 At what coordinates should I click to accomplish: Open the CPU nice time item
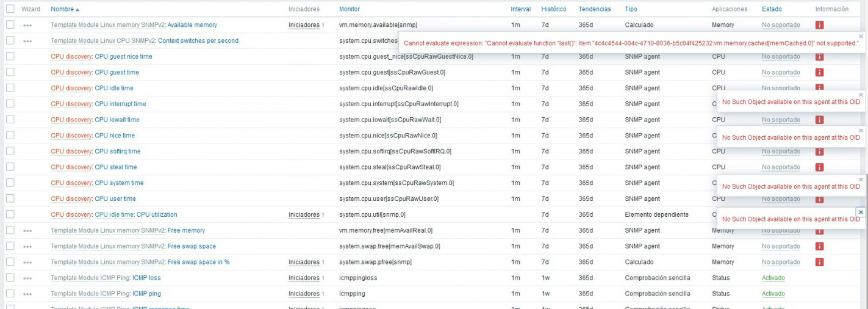[x=115, y=136]
